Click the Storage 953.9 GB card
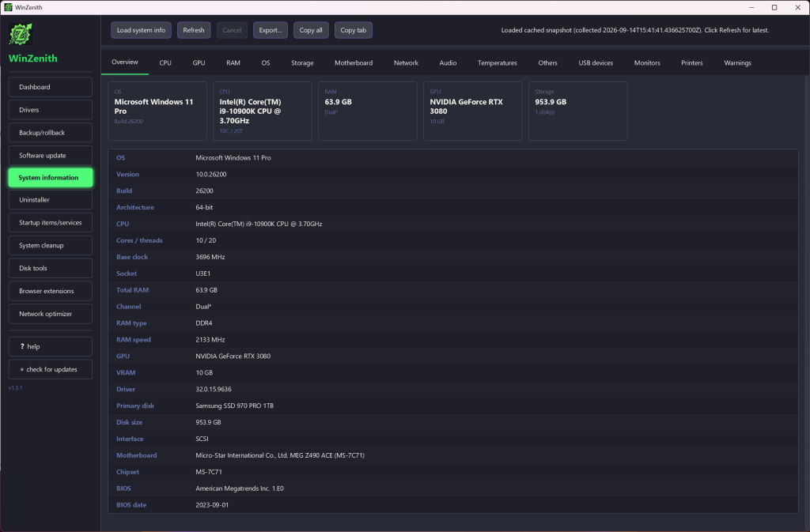810x532 pixels. click(578, 111)
